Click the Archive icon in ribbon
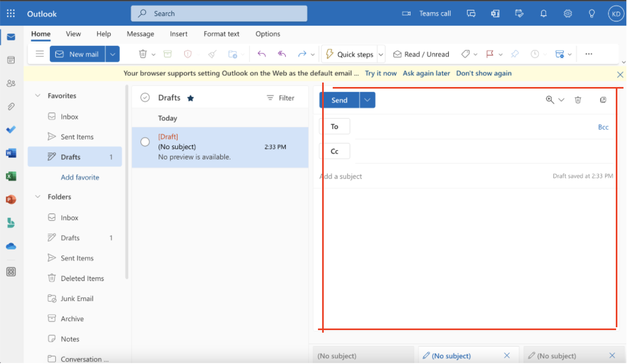Viewport: 627px width, 364px height. tap(167, 54)
